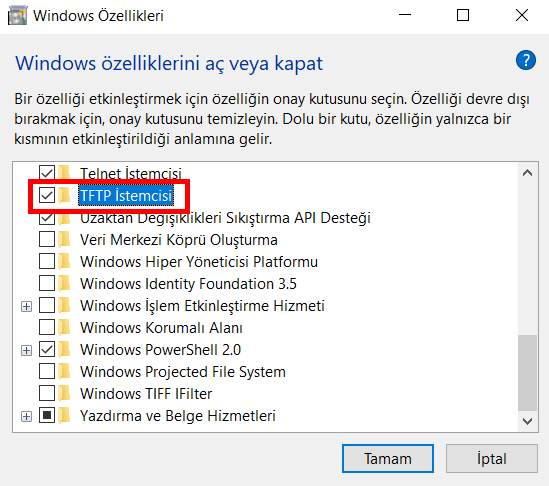This screenshot has height=486, width=549.
Task: Click the folder icon beside TFTP İstemcisi
Action: 64,195
